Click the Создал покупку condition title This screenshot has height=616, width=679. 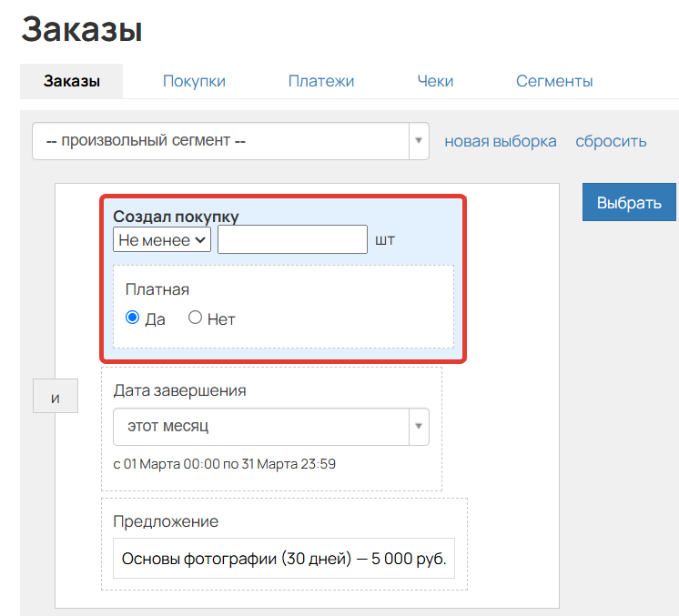(x=176, y=216)
